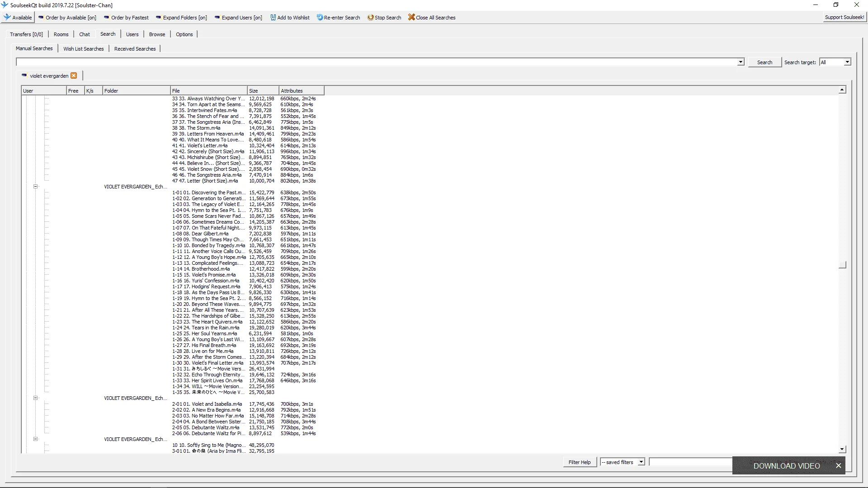The width and height of the screenshot is (868, 488).
Task: Toggle Expand Folders [on]
Action: 181,18
